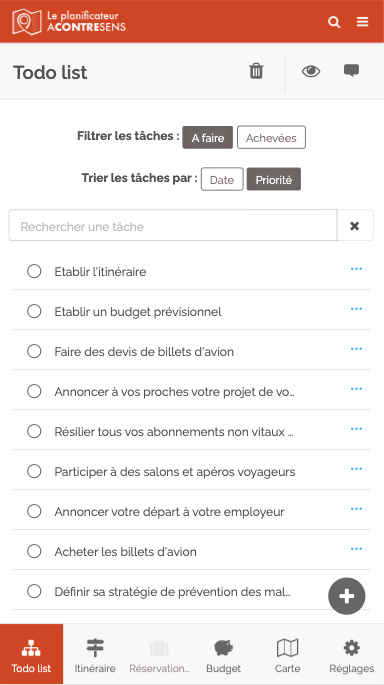Show more options for Annoncer votre départ task
Viewport: 384px width, 685px height.
click(x=356, y=509)
